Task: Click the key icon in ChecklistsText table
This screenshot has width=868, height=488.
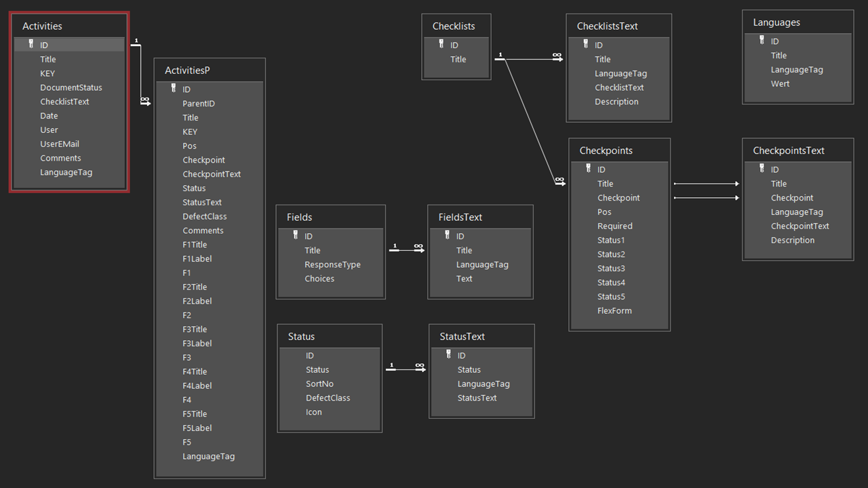Action: tap(585, 45)
